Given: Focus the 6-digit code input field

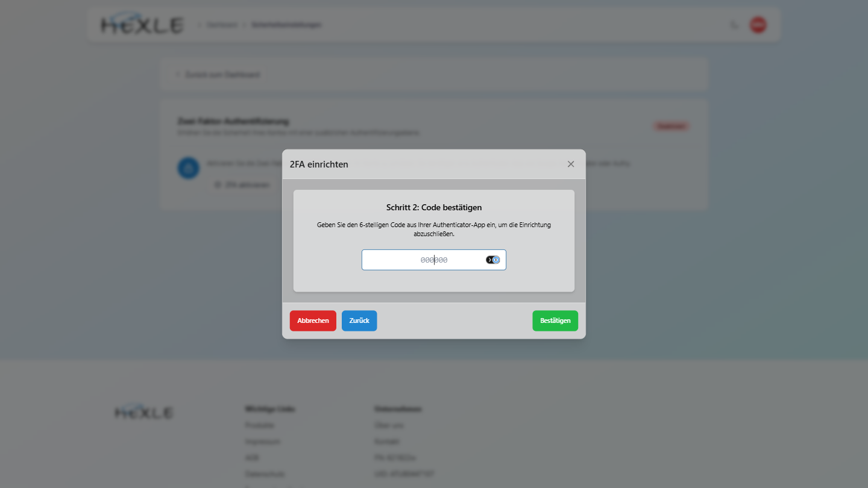Looking at the screenshot, I should point(434,260).
